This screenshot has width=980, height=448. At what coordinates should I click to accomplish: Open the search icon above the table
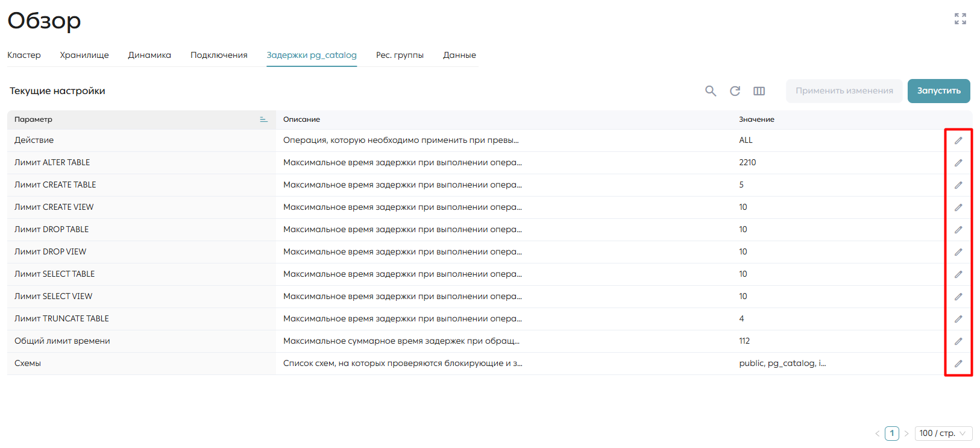click(711, 91)
